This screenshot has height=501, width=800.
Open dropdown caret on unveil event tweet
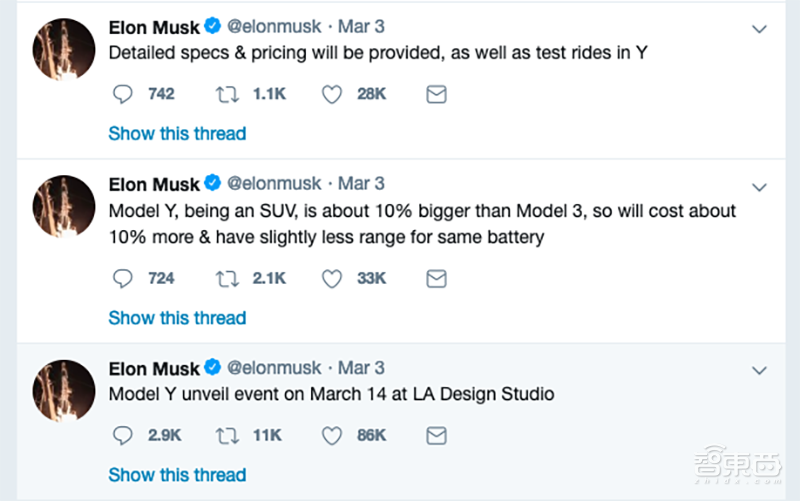[759, 371]
